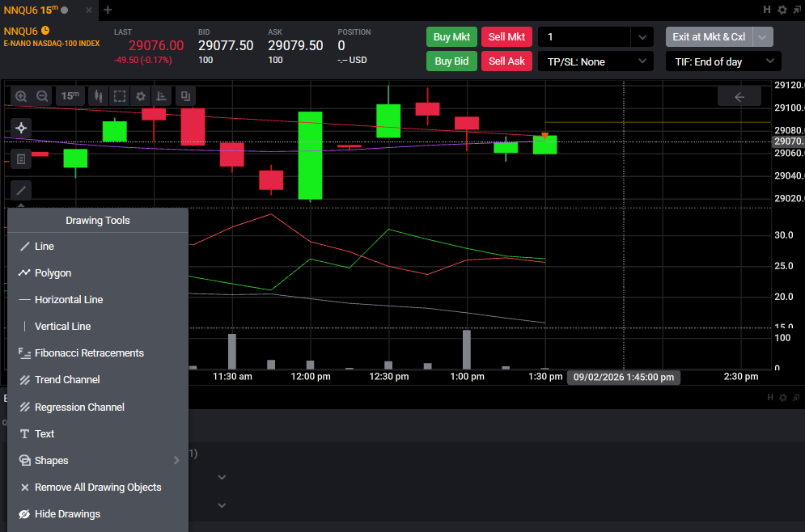Click the -49.50 (-0.17%) change value
The height and width of the screenshot is (532, 805).
143,60
